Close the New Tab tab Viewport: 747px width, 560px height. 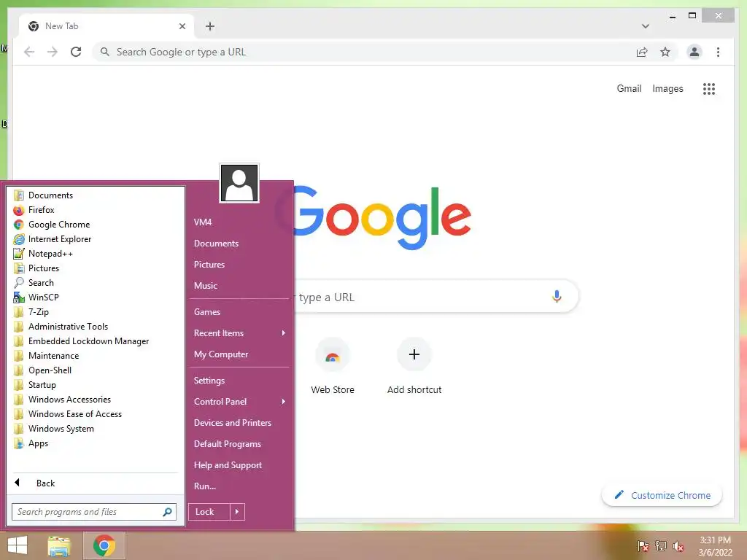click(x=182, y=26)
